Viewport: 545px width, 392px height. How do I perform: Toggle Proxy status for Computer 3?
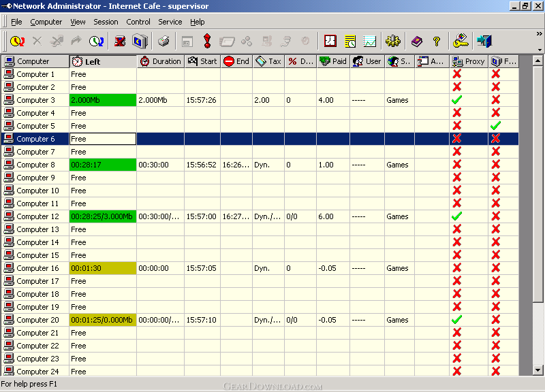pyautogui.click(x=456, y=100)
